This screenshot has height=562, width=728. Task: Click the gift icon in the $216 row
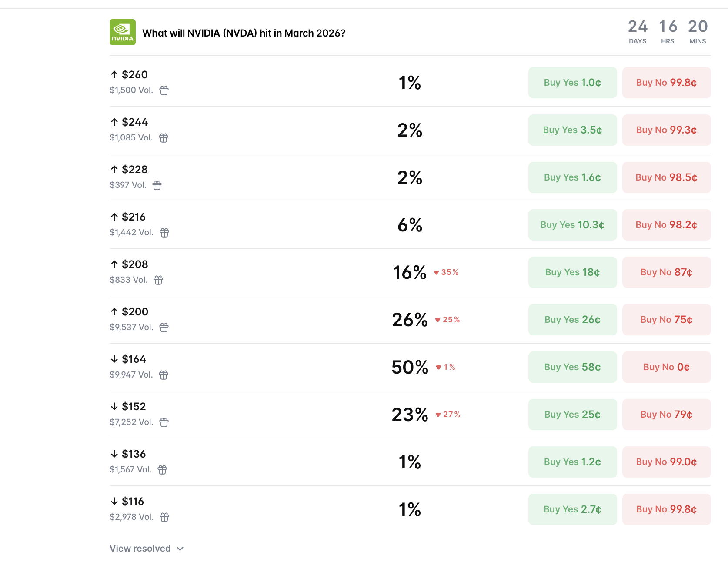[164, 233]
